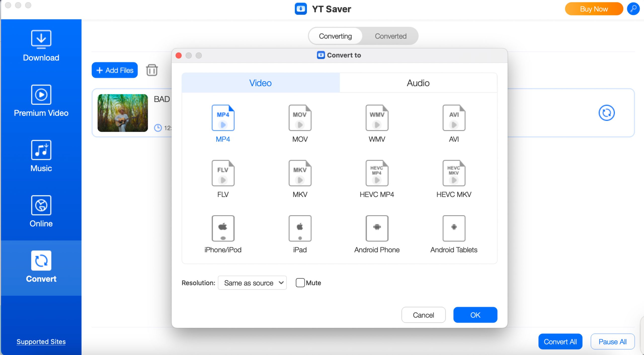Select the MKV format icon
Image resolution: width=644 pixels, height=355 pixels.
(x=300, y=173)
